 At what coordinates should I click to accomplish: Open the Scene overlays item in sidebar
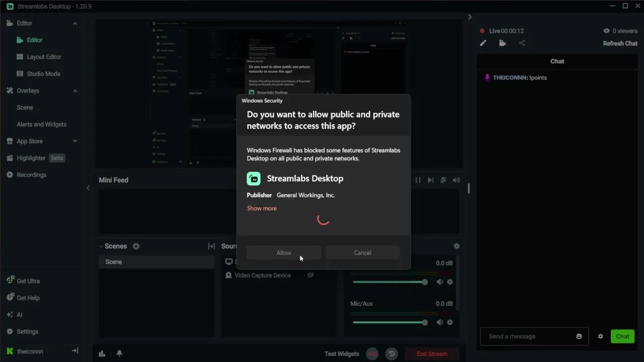click(25, 108)
